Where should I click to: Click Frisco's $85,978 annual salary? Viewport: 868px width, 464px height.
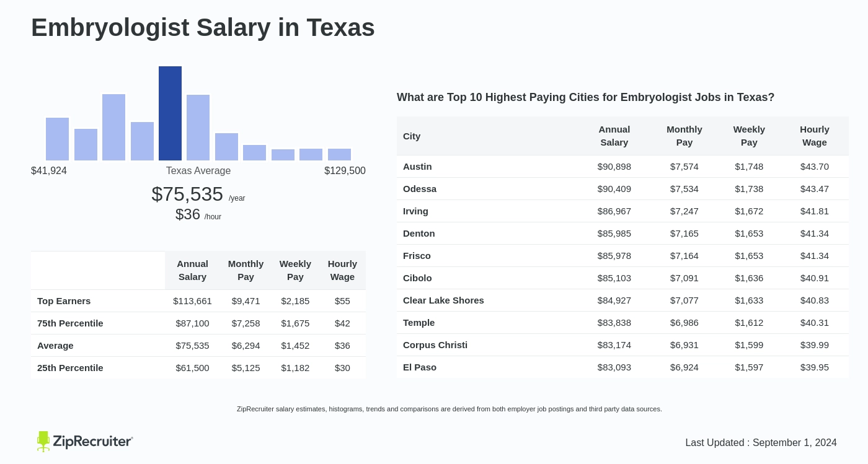[614, 256]
